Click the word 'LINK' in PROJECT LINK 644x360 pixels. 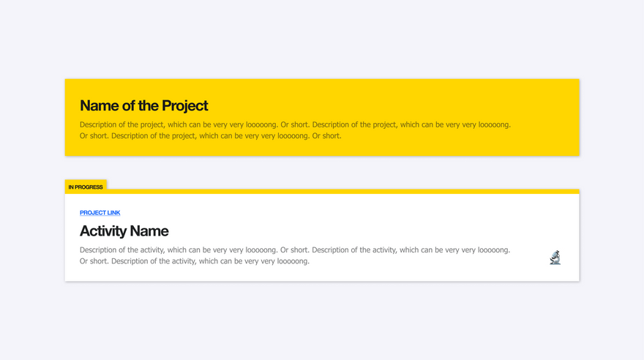pos(113,213)
